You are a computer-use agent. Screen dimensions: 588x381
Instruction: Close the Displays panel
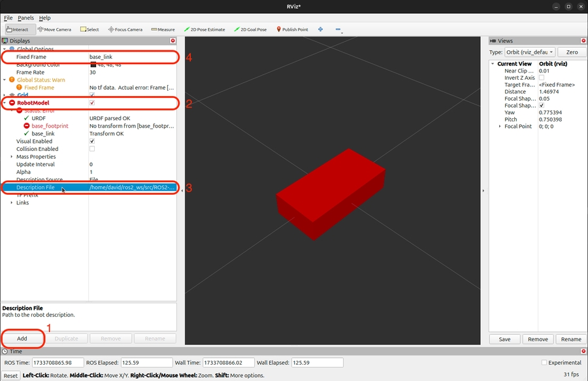click(172, 41)
